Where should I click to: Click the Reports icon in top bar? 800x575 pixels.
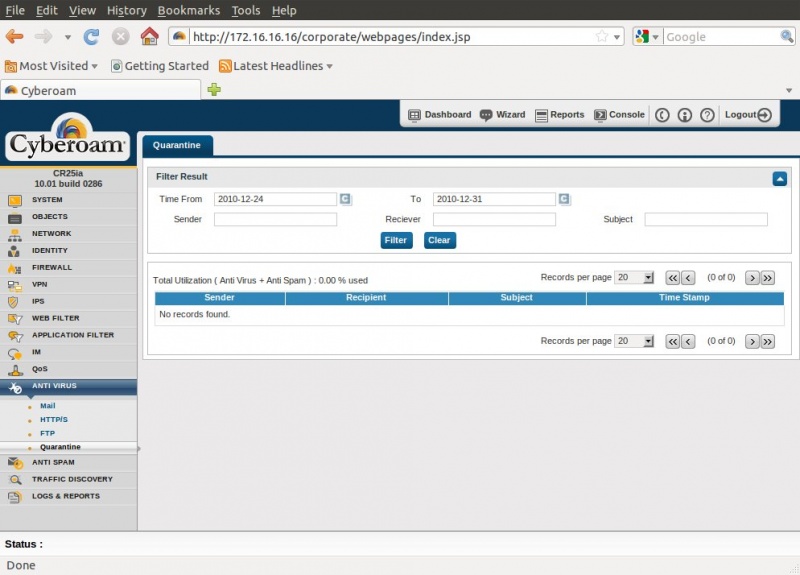pos(541,115)
